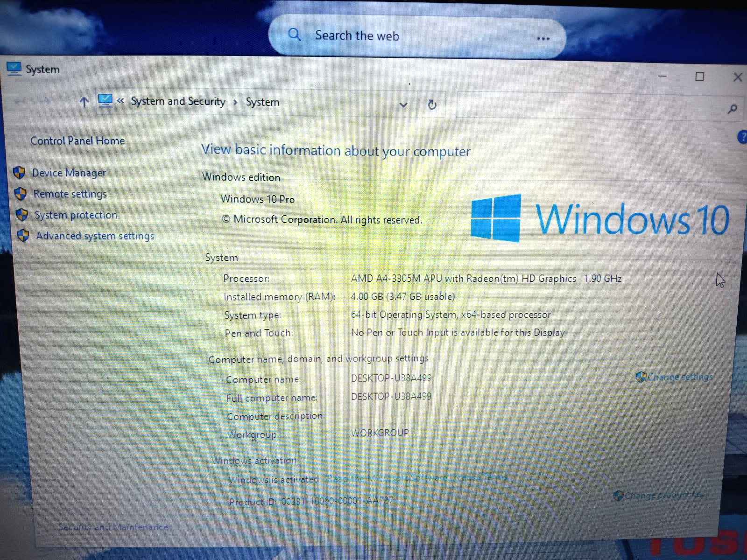Refresh the System page
The width and height of the screenshot is (747, 560).
click(432, 105)
